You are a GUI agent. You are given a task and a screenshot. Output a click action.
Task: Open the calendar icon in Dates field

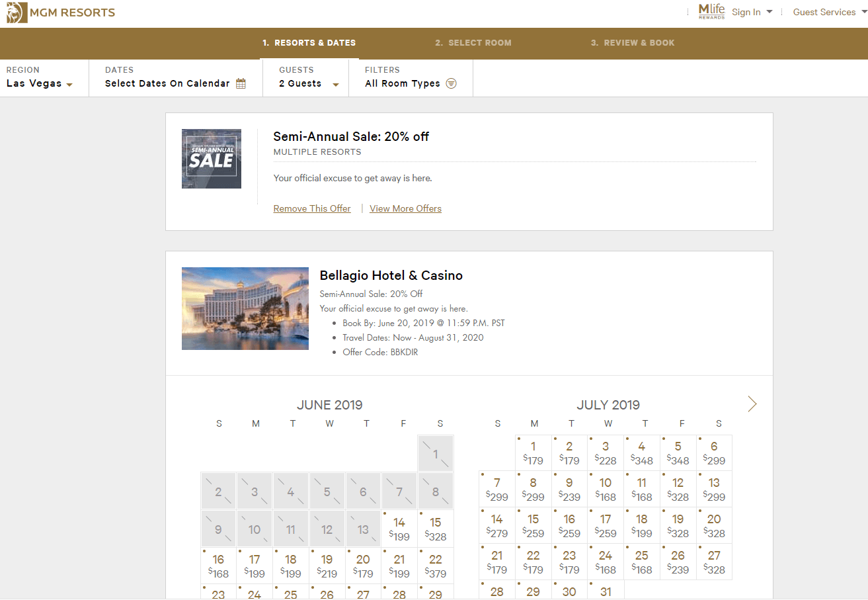coord(241,83)
